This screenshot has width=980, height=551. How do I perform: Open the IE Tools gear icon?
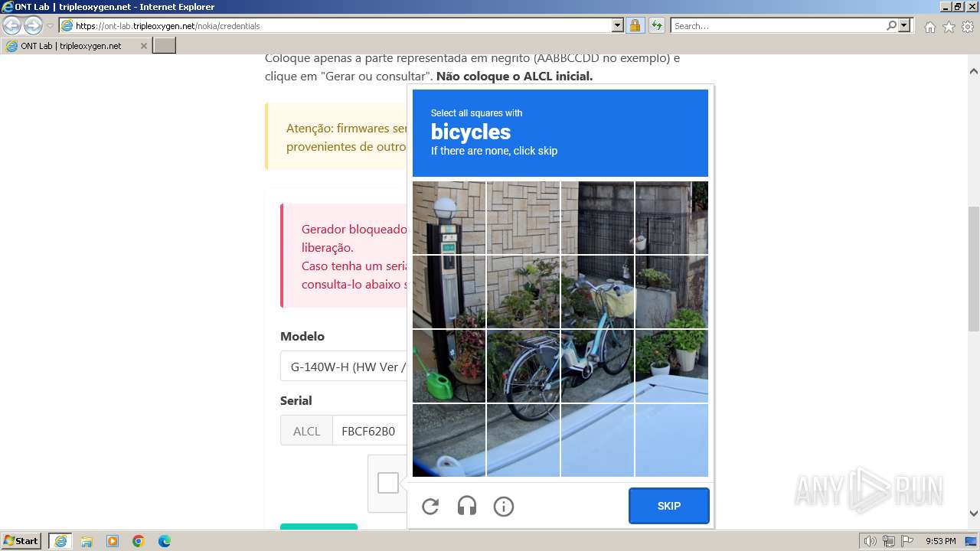(968, 27)
